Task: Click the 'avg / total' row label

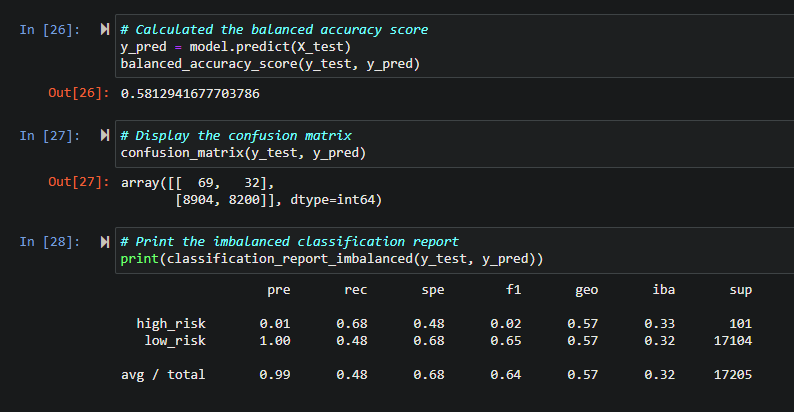Action: [x=163, y=375]
